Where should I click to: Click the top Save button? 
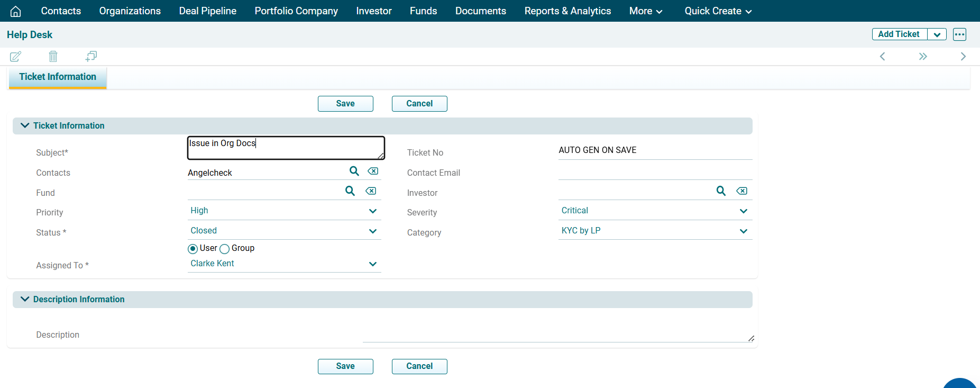point(345,104)
